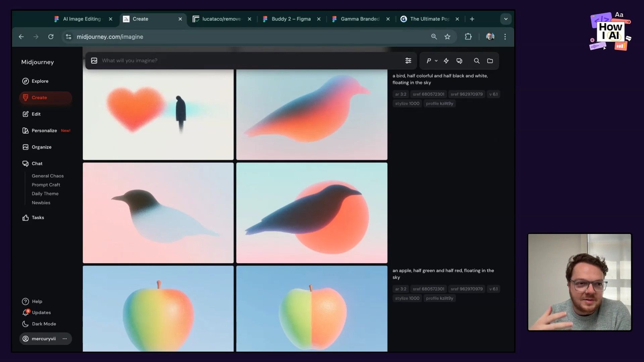Click sref 680572301 tag on apple prompt

click(x=429, y=289)
